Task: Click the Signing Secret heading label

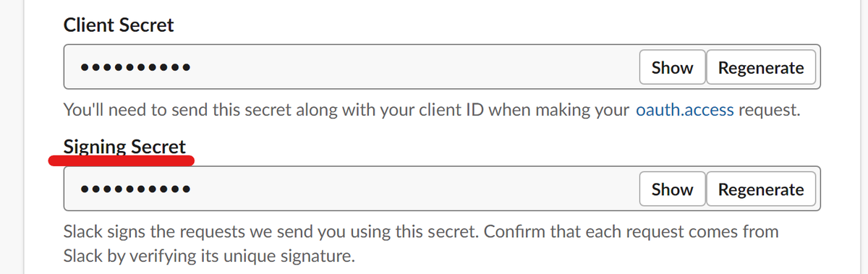Action: [124, 147]
